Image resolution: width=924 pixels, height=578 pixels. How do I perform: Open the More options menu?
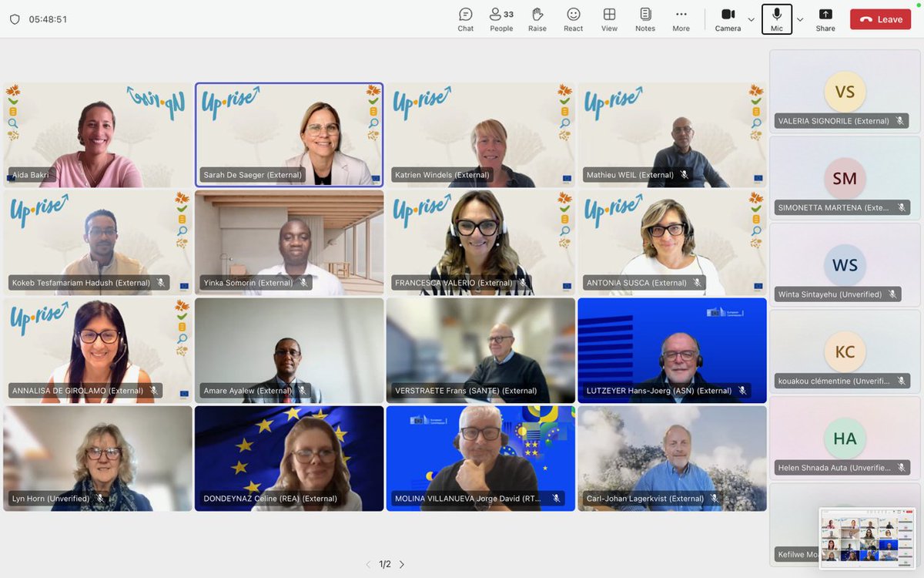pos(681,19)
